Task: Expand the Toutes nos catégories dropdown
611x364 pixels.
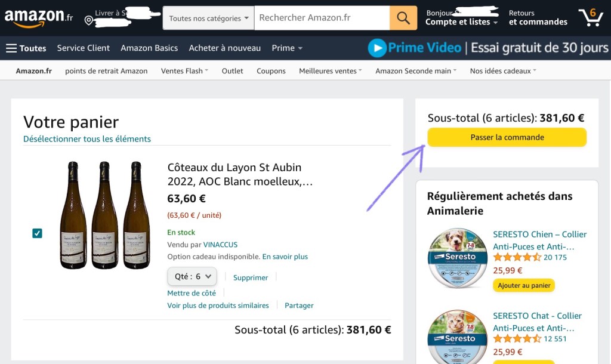Action: click(x=209, y=18)
